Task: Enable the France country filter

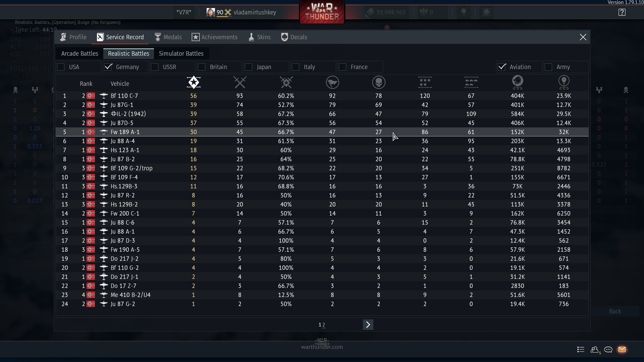Action: coord(342,67)
